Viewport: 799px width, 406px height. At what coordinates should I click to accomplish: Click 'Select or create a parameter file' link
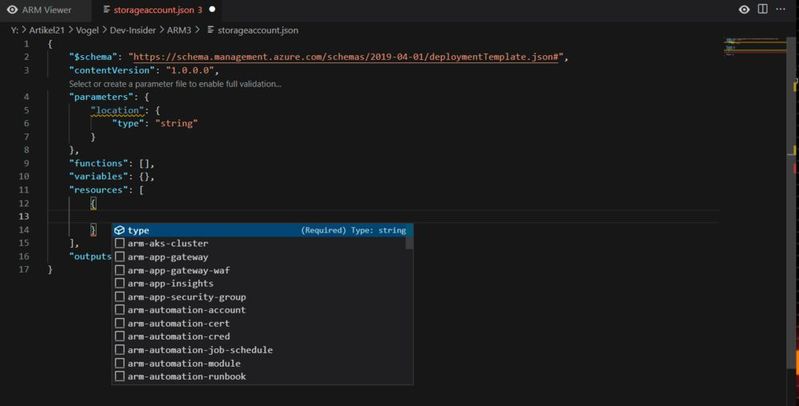[x=175, y=84]
